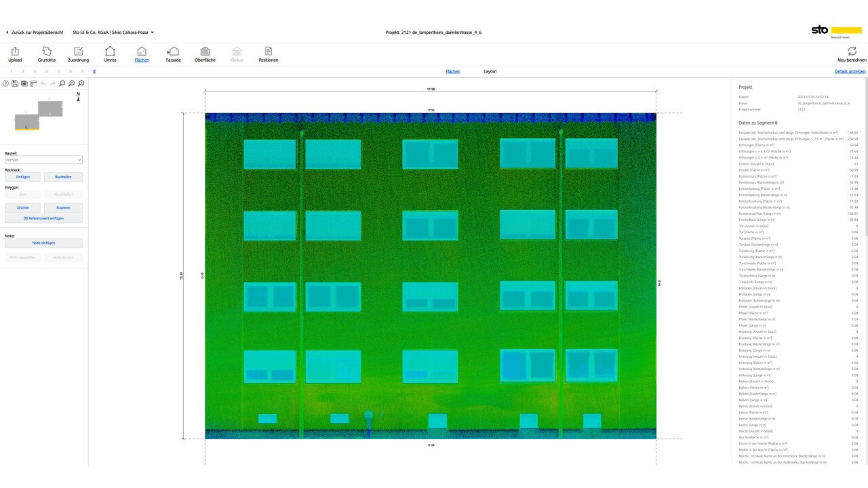Click the Notiz einfügen button
This screenshot has height=488, width=868.
click(43, 243)
